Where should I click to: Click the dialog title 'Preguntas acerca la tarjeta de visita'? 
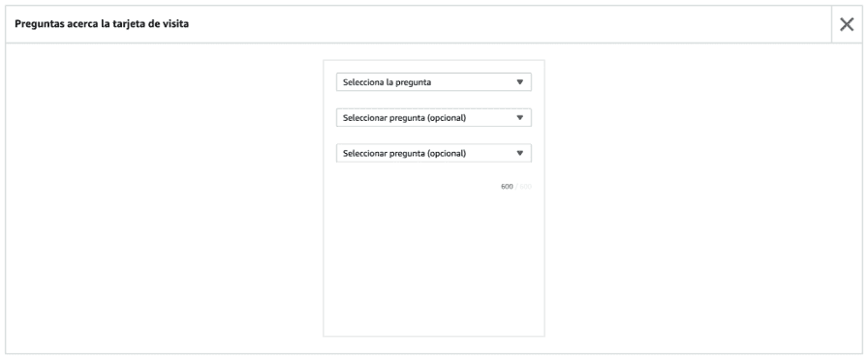click(x=102, y=24)
